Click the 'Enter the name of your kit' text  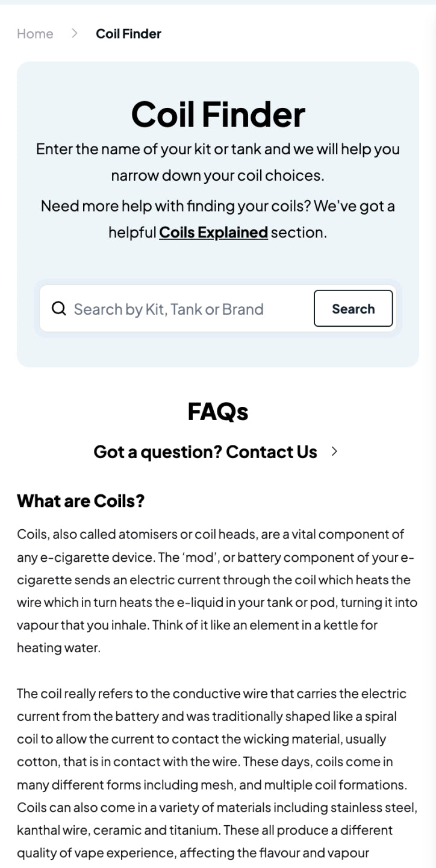tap(218, 149)
